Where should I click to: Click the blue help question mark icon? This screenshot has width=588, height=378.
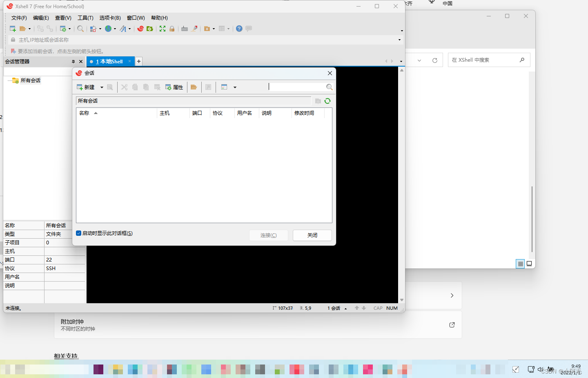(x=239, y=29)
